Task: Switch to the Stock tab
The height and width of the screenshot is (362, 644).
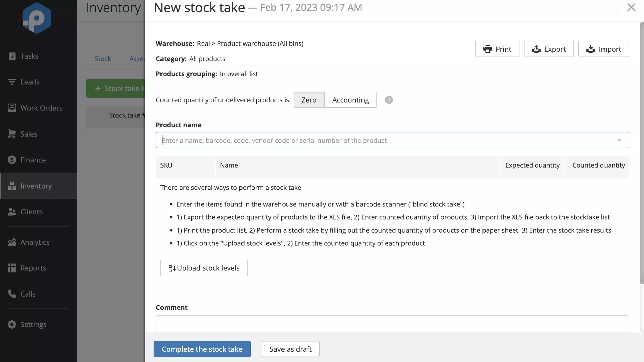Action: 103,59
